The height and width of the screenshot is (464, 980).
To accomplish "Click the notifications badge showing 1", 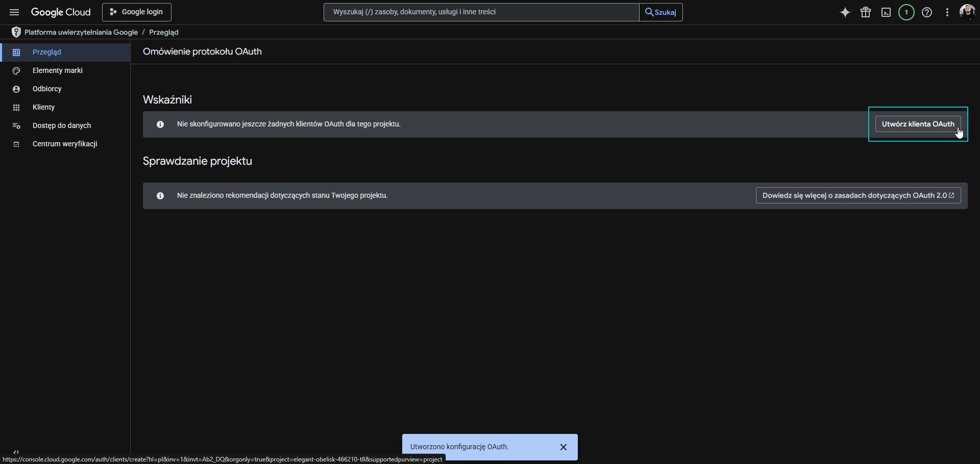I will (906, 12).
